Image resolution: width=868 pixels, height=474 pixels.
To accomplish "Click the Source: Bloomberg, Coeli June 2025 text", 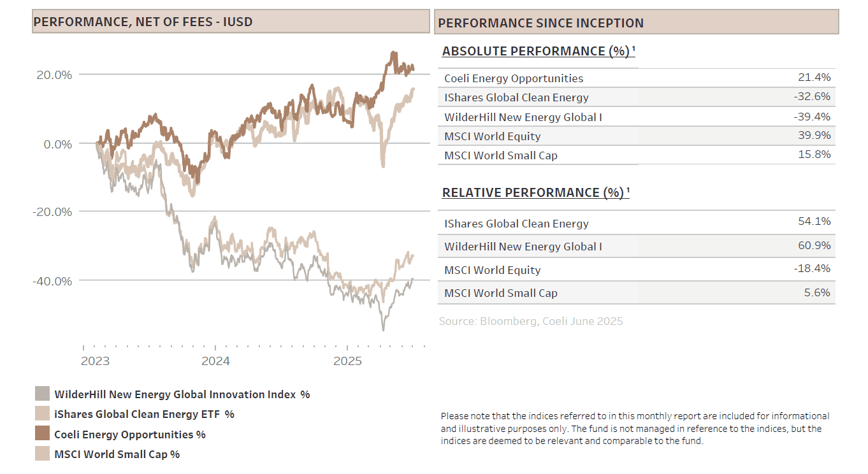I will pos(531,321).
